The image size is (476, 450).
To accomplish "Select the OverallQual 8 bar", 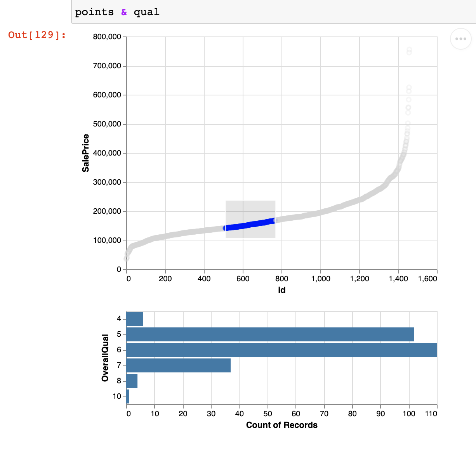I will point(132,381).
